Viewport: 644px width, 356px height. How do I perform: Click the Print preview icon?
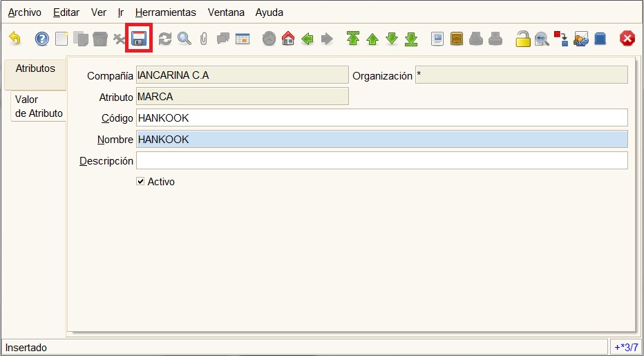tap(476, 39)
